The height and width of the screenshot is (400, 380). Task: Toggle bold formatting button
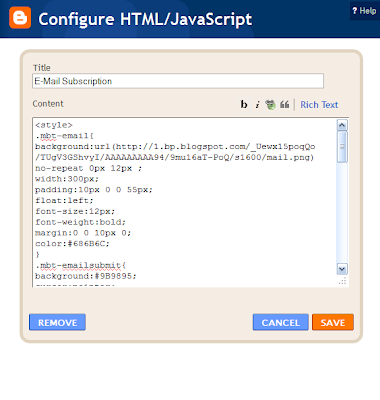(x=244, y=105)
